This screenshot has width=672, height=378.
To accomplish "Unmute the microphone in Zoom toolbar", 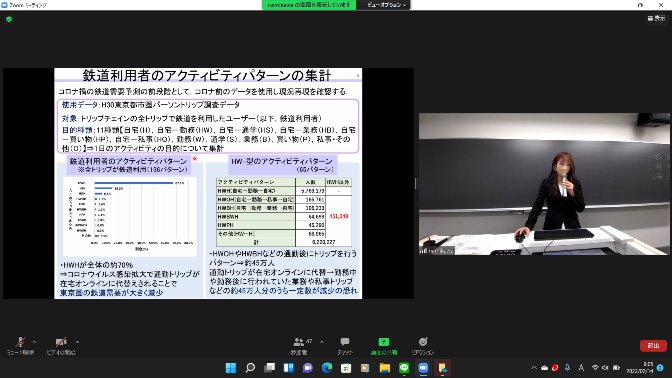I will 20,345.
